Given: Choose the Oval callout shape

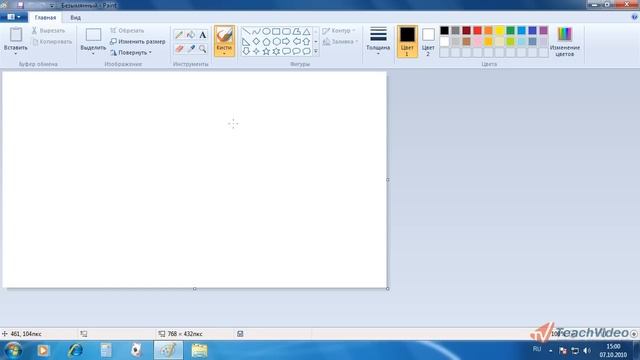Looking at the screenshot, I should pos(296,51).
